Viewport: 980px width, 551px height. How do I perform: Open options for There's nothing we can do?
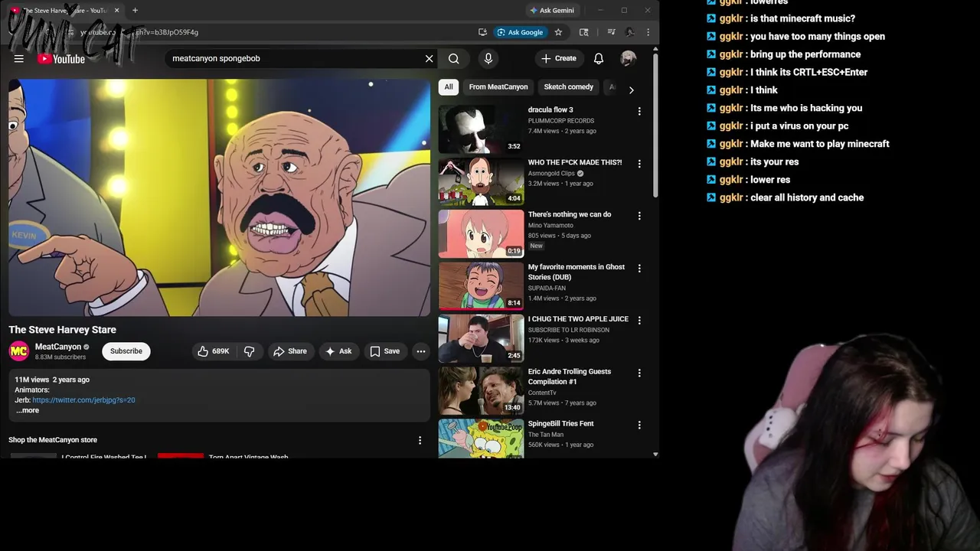pyautogui.click(x=639, y=216)
